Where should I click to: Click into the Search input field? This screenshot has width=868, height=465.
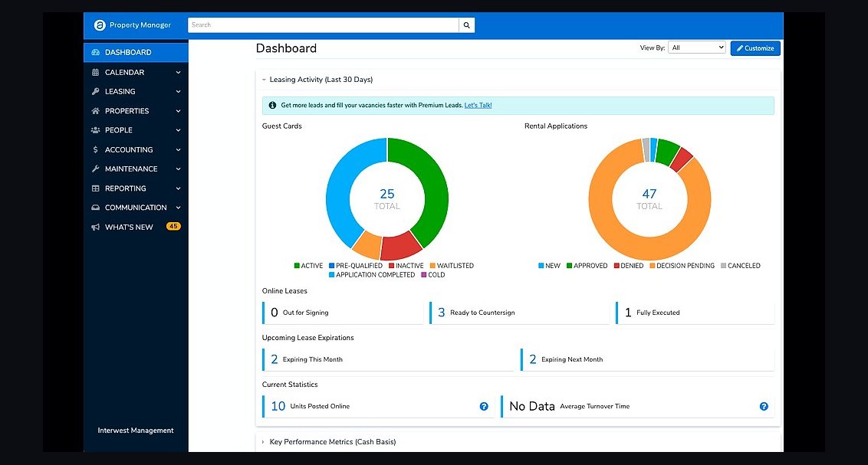pos(324,25)
